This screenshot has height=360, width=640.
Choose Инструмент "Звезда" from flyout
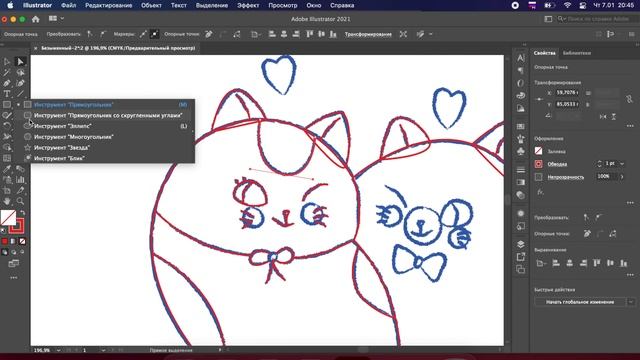pyautogui.click(x=109, y=147)
